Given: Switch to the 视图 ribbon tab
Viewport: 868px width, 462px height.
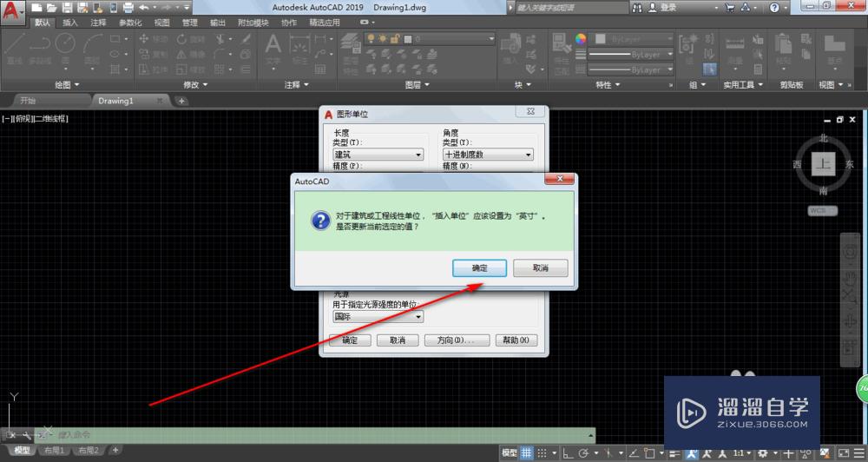Looking at the screenshot, I should tap(161, 23).
